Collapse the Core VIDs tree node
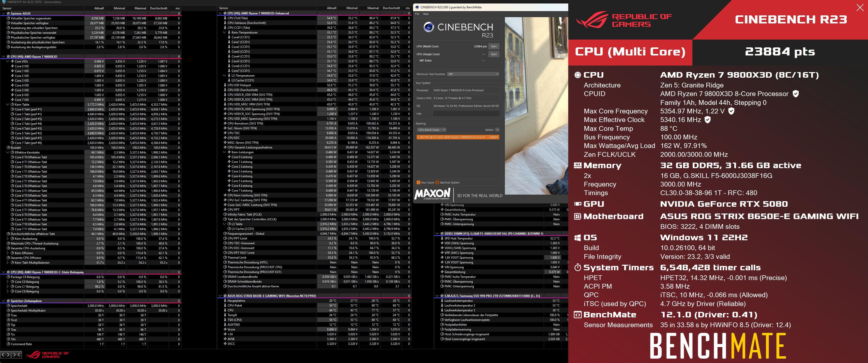The image size is (868, 363). click(8, 61)
